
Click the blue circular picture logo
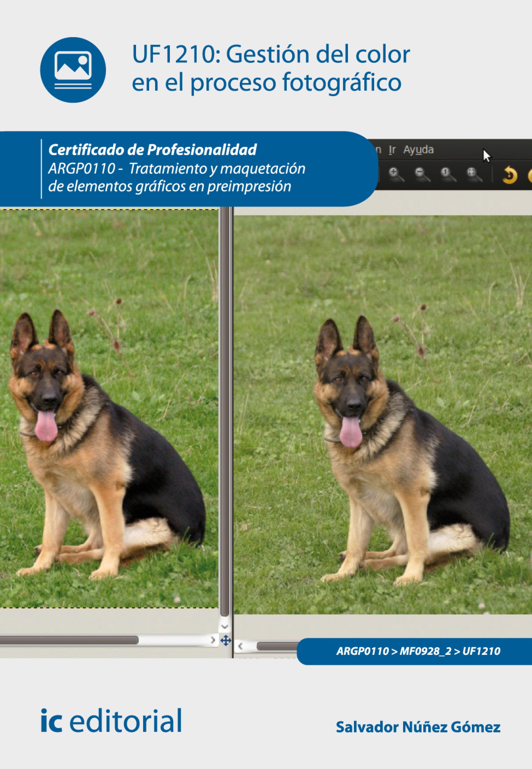tap(73, 70)
